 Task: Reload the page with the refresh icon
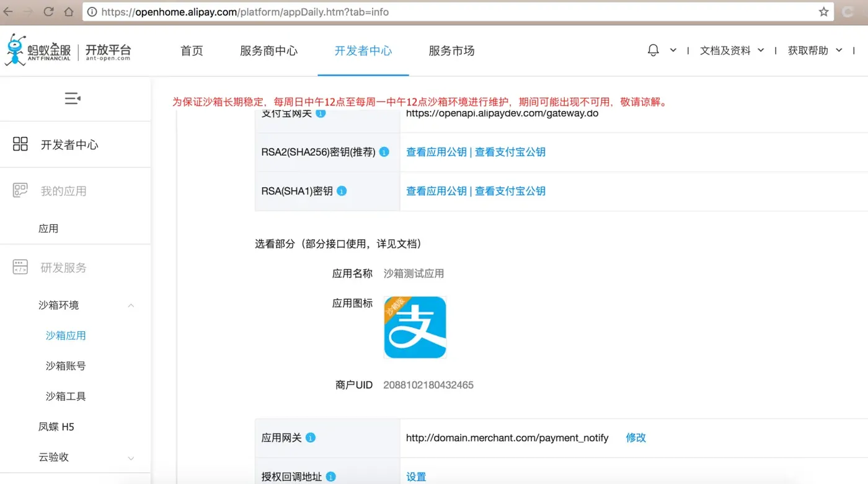coord(48,12)
